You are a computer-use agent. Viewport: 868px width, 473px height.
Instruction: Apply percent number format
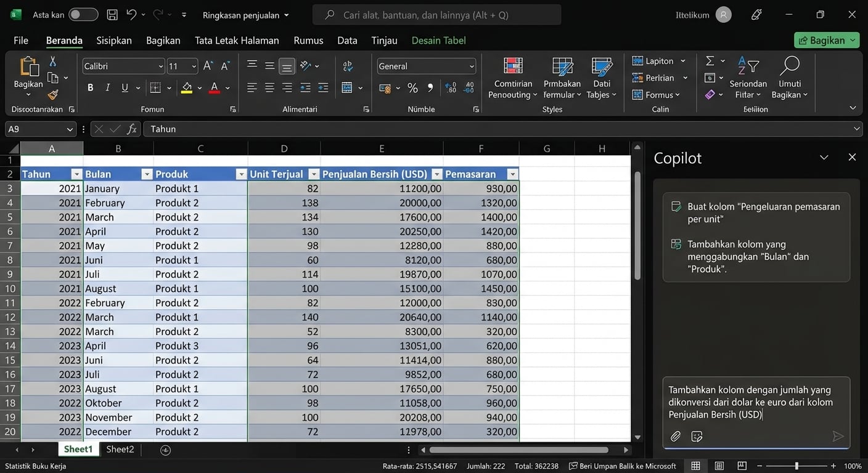412,87
